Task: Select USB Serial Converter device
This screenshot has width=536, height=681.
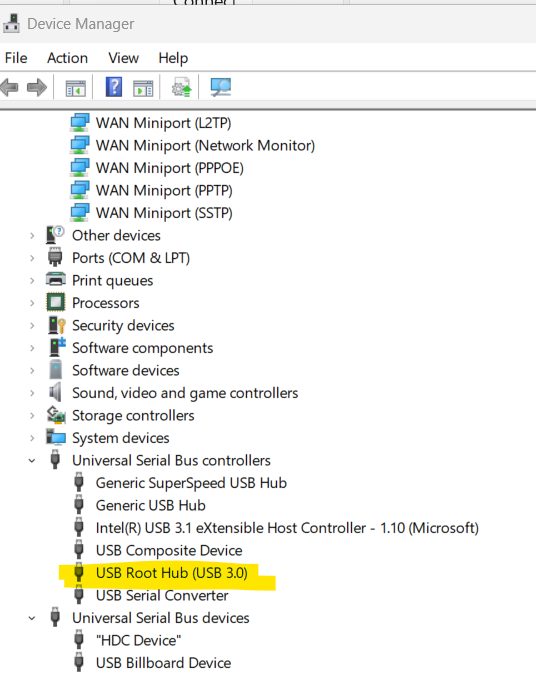Action: tap(162, 595)
